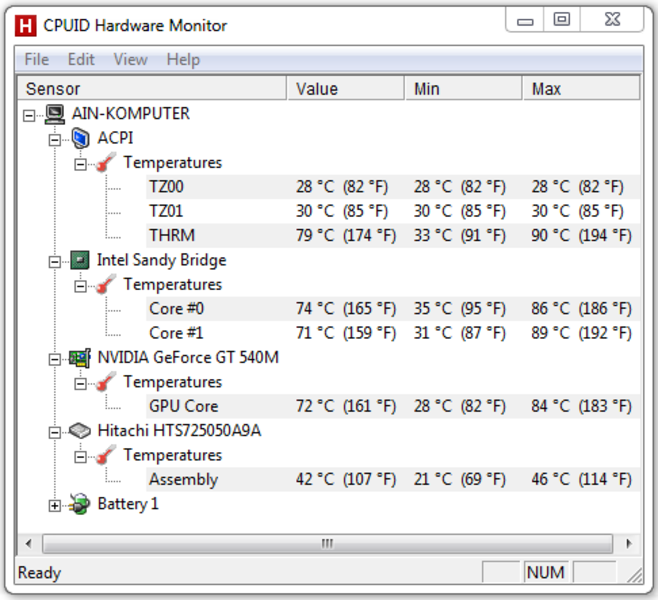Click the scroll left arrow
The height and width of the screenshot is (600, 658).
(29, 544)
